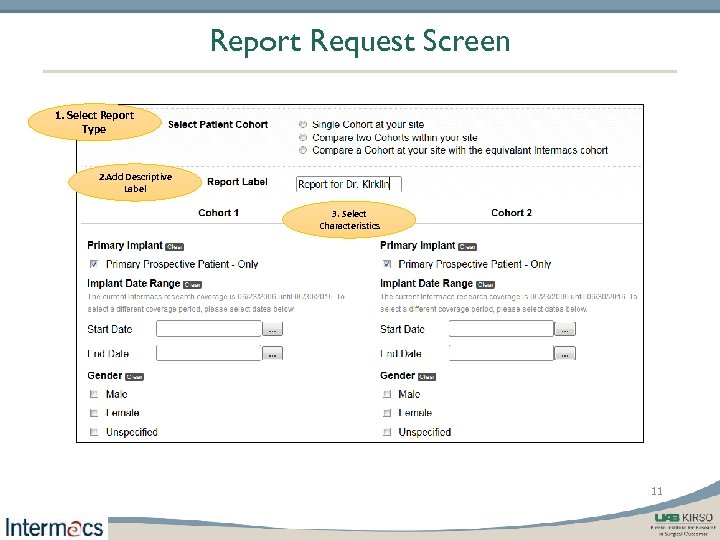Click the Report Label text field
This screenshot has height=540, width=720.
[x=349, y=184]
